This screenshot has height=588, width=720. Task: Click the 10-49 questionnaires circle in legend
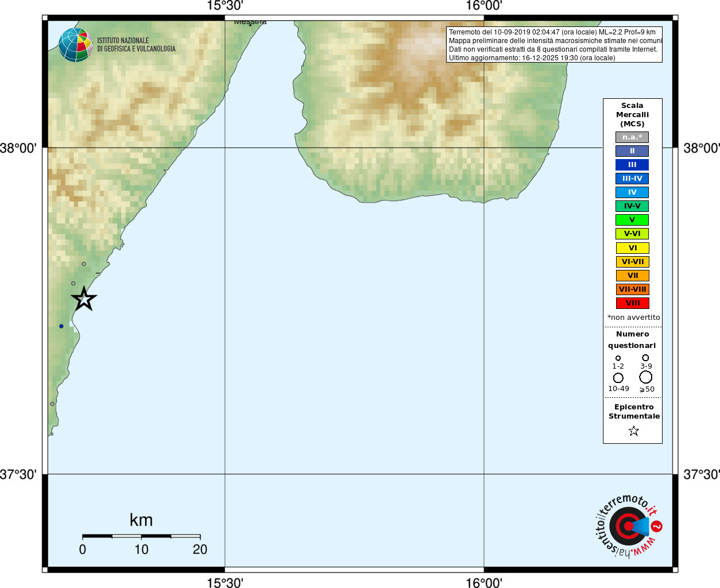[618, 378]
